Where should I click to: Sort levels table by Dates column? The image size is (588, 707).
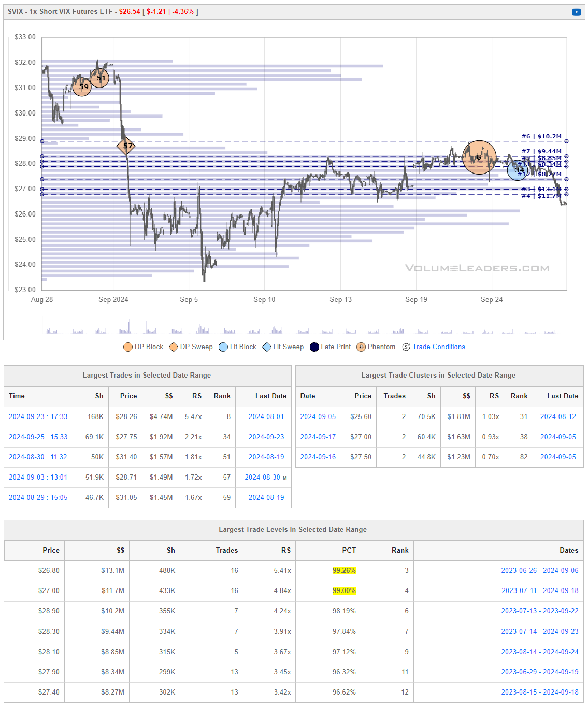pos(569,550)
